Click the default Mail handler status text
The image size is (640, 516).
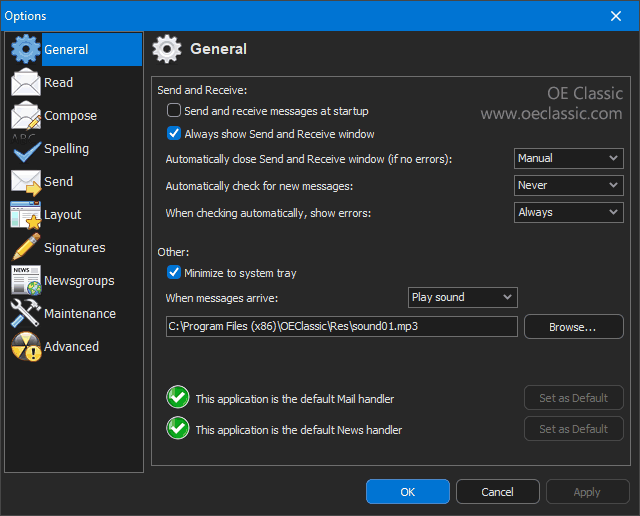pyautogui.click(x=295, y=399)
